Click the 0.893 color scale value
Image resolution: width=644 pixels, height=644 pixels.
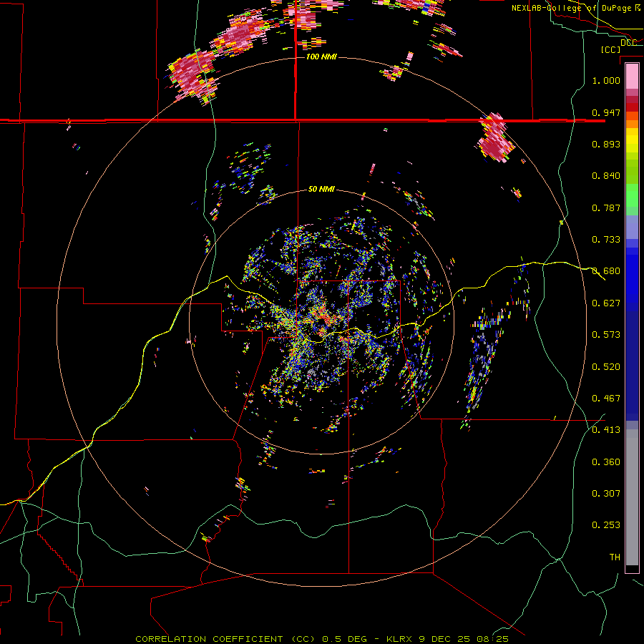pyautogui.click(x=606, y=144)
